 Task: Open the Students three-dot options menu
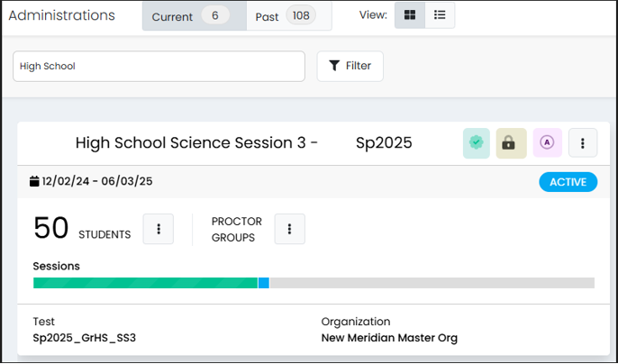[159, 229]
